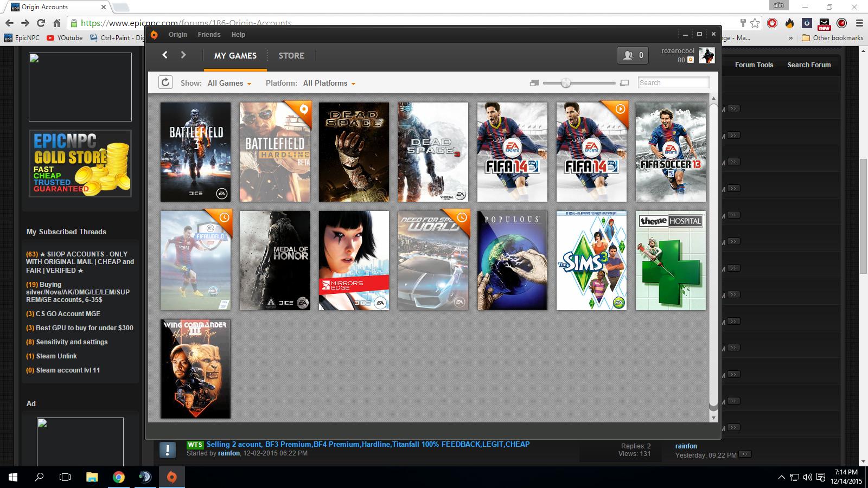The image size is (868, 488).
Task: Show hidden system tray icons
Action: tap(781, 477)
